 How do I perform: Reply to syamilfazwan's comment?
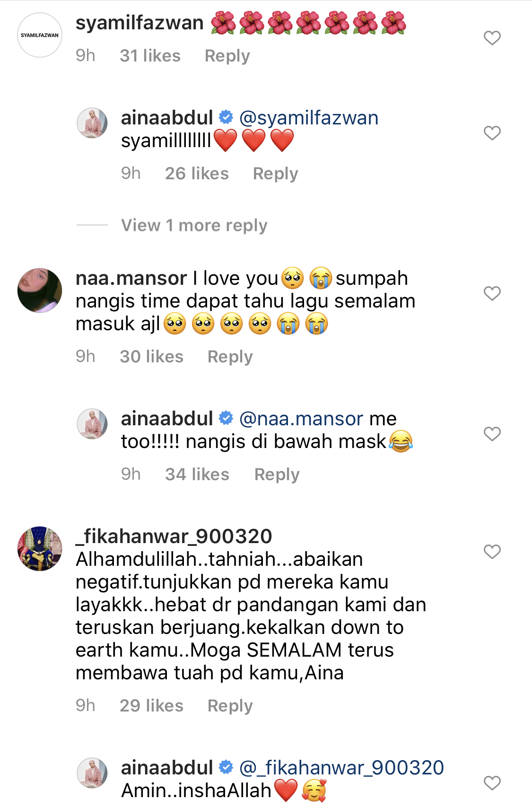[227, 56]
